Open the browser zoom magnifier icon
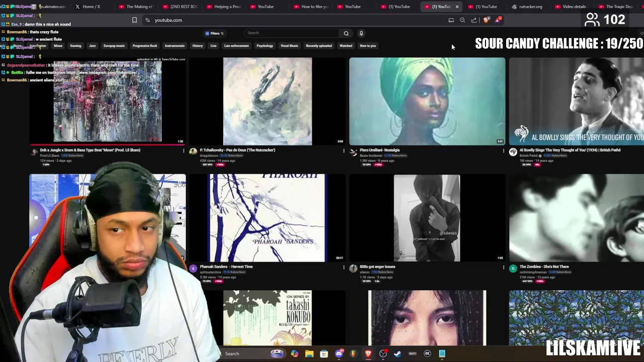644x362 pixels. [462, 20]
